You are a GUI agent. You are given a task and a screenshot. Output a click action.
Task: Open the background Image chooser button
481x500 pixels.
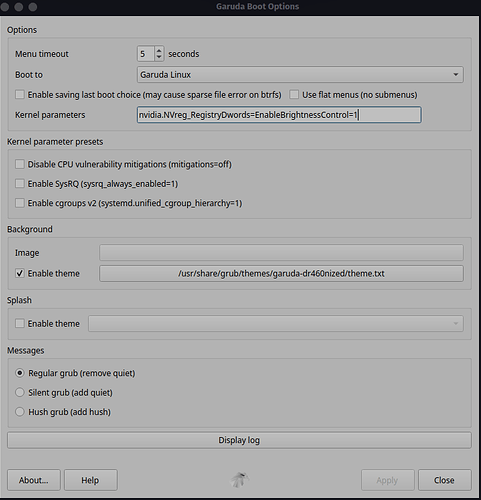coord(281,253)
